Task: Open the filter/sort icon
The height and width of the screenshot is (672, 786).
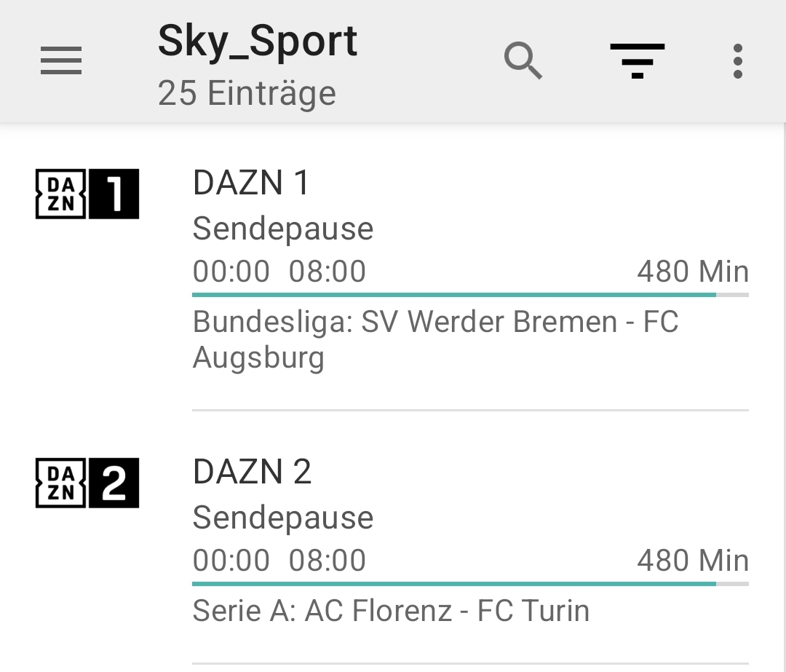Action: (637, 61)
